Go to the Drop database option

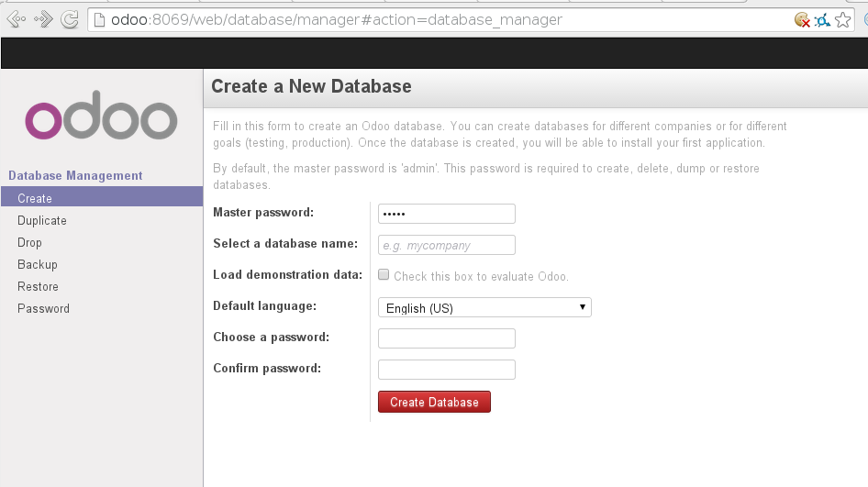coord(29,242)
